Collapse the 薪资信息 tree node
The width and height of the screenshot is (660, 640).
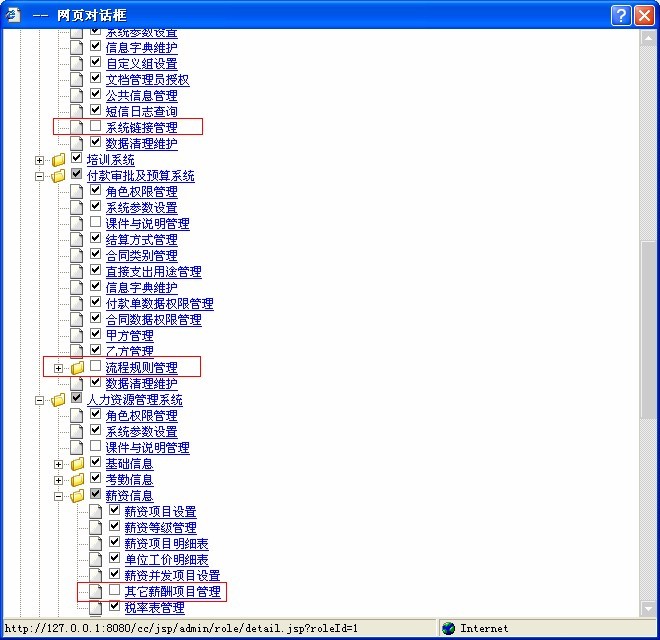tap(59, 496)
